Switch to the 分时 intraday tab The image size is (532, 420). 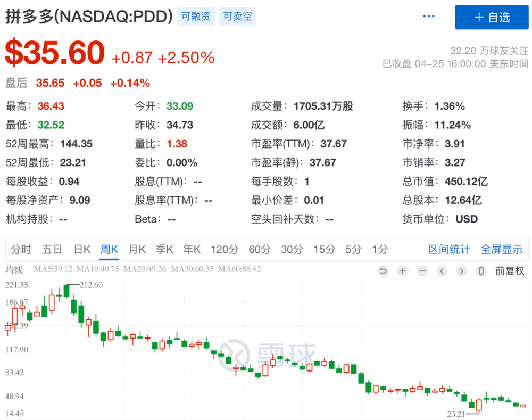[21, 249]
